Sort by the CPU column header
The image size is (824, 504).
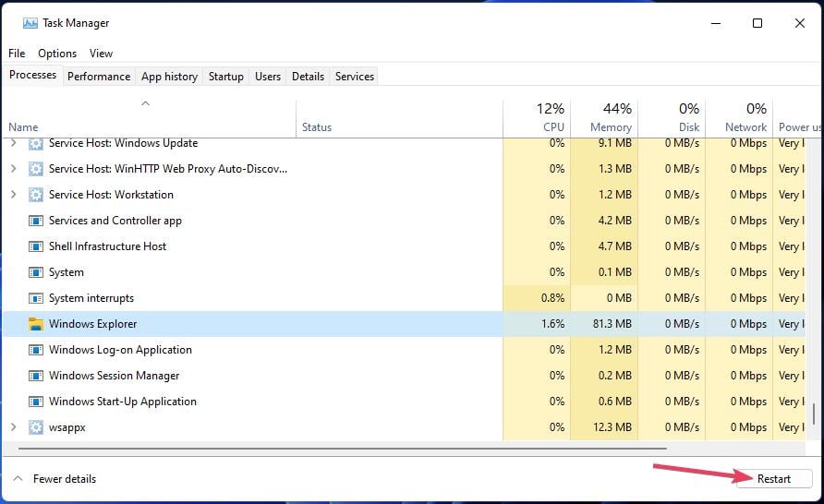coord(537,119)
